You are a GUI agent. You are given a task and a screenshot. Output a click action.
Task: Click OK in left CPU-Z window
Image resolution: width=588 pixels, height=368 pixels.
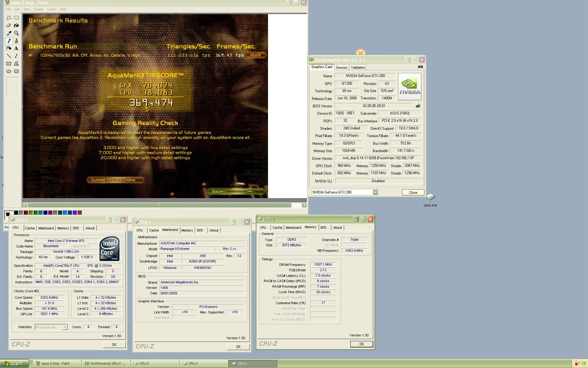114,345
